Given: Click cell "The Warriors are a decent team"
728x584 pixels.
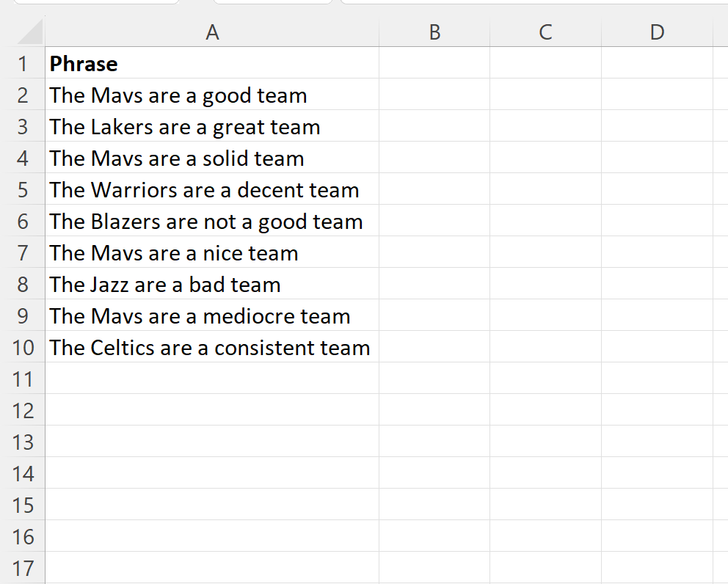Looking at the screenshot, I should click(x=205, y=190).
